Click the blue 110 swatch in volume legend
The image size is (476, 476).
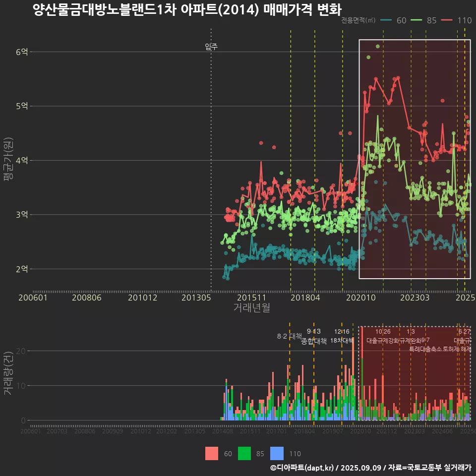pyautogui.click(x=277, y=454)
